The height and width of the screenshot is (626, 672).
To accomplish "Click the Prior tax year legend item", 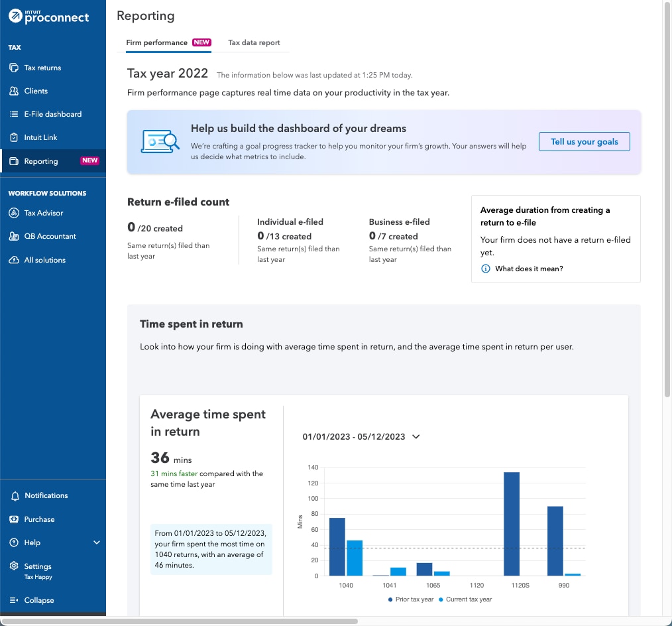I will (411, 599).
